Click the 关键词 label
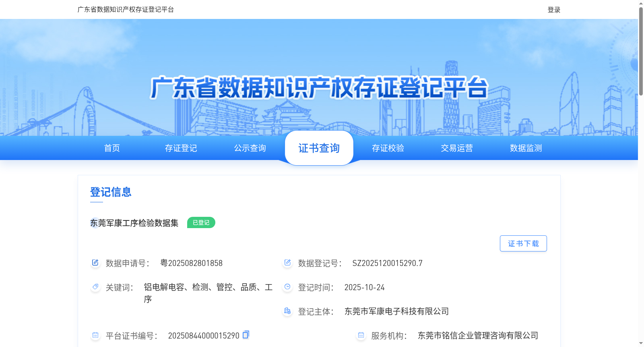This screenshot has width=644, height=347. click(x=119, y=287)
